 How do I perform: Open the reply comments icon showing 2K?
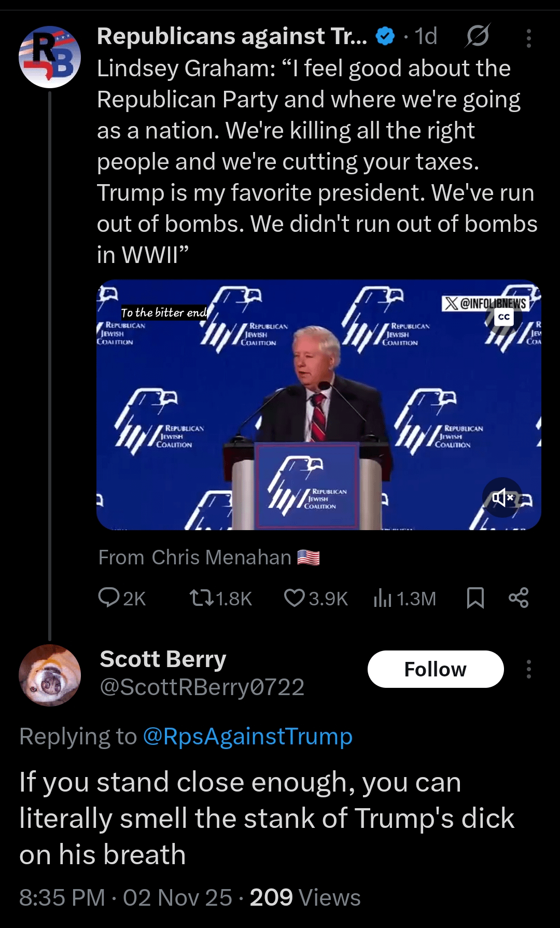pos(109,598)
